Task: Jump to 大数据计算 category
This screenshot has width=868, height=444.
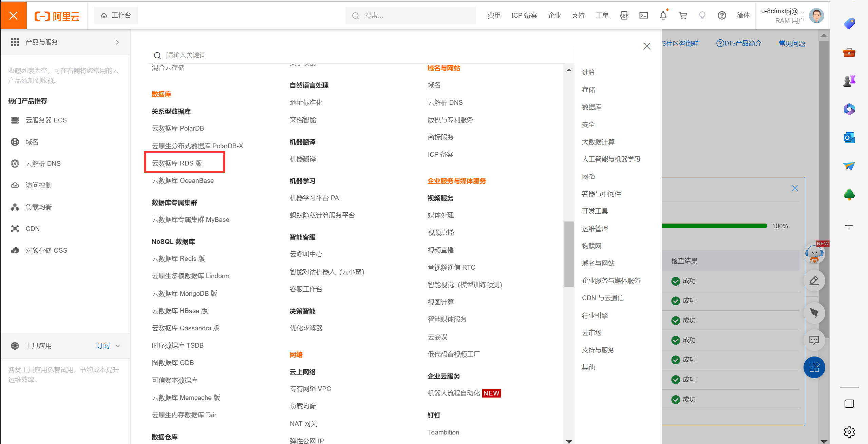Action: (x=598, y=142)
